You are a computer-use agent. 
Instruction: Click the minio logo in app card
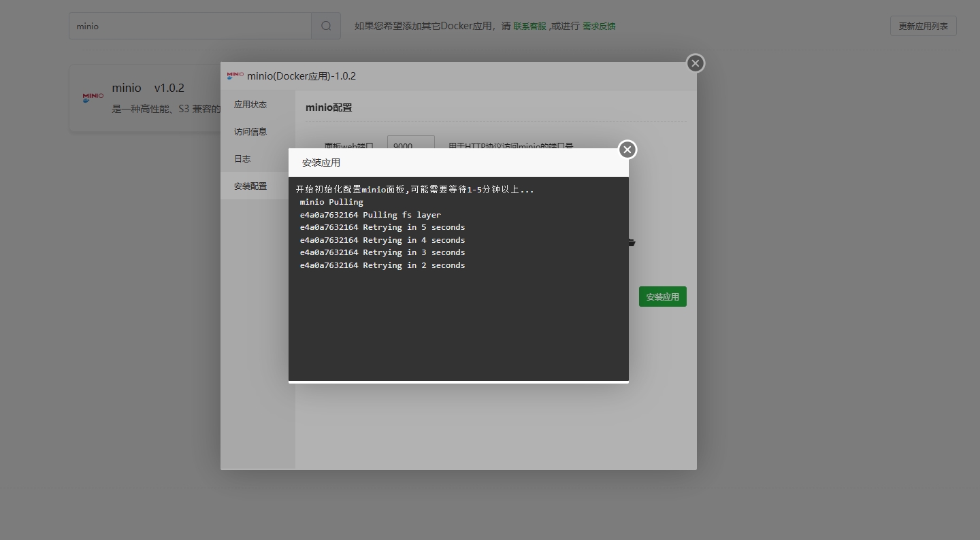[x=93, y=98]
